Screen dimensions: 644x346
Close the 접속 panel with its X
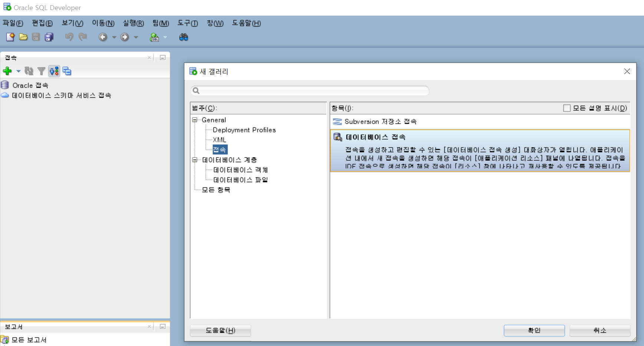click(x=149, y=57)
